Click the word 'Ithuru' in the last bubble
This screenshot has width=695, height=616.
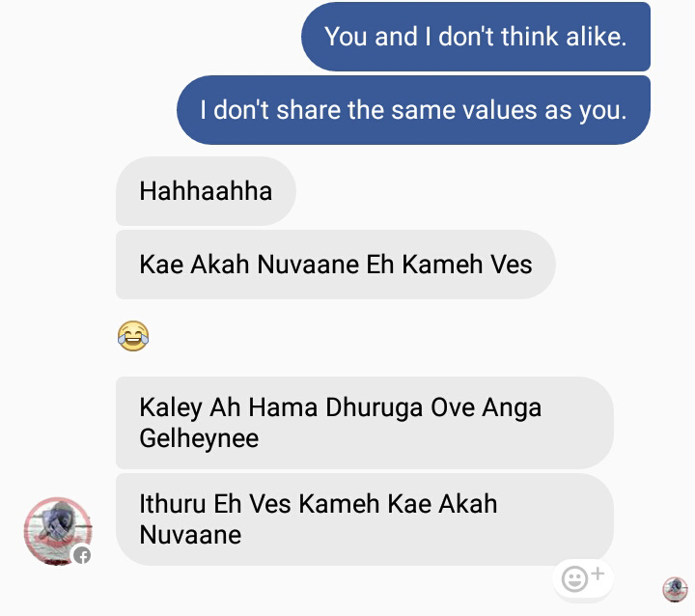[173, 504]
